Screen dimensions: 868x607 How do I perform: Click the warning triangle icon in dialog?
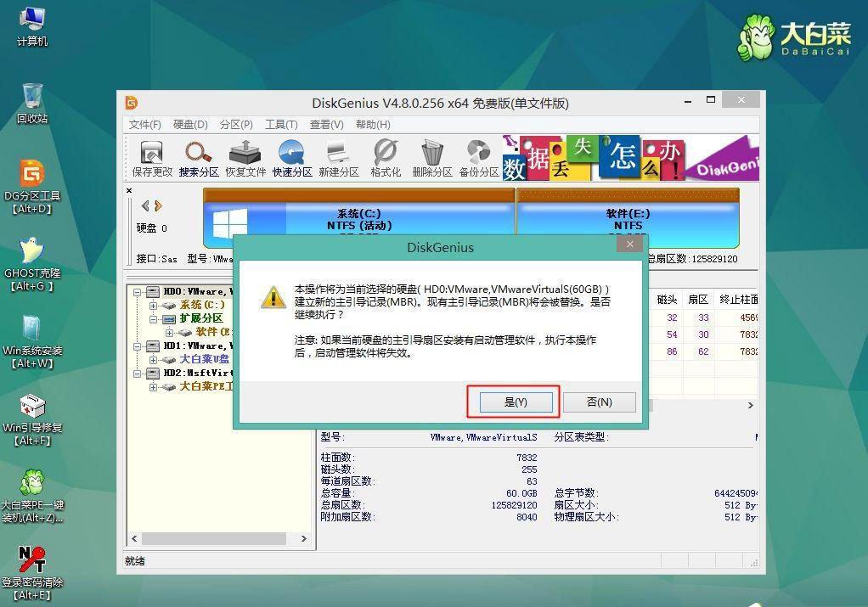point(273,297)
